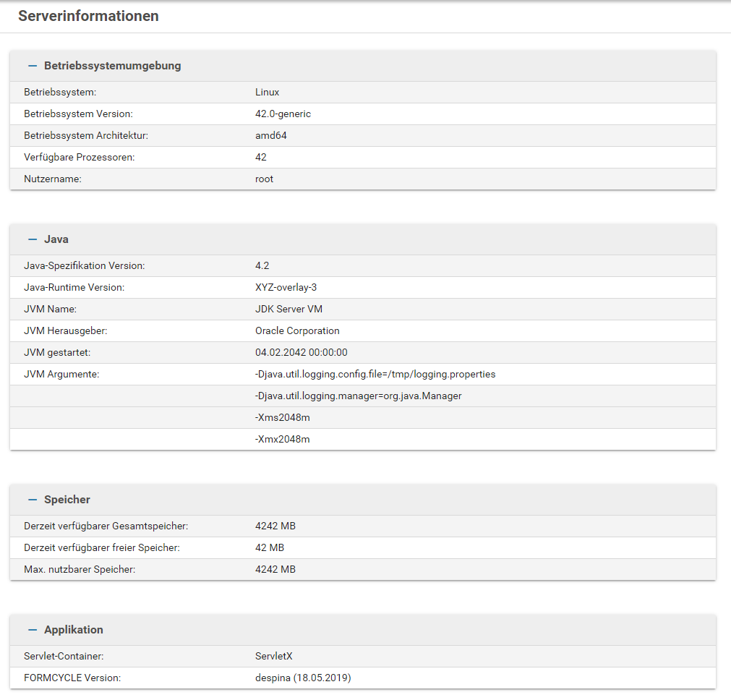Screen dimensions: 731x700
Task: Click the FORMCYCLE version despina value
Action: [304, 678]
